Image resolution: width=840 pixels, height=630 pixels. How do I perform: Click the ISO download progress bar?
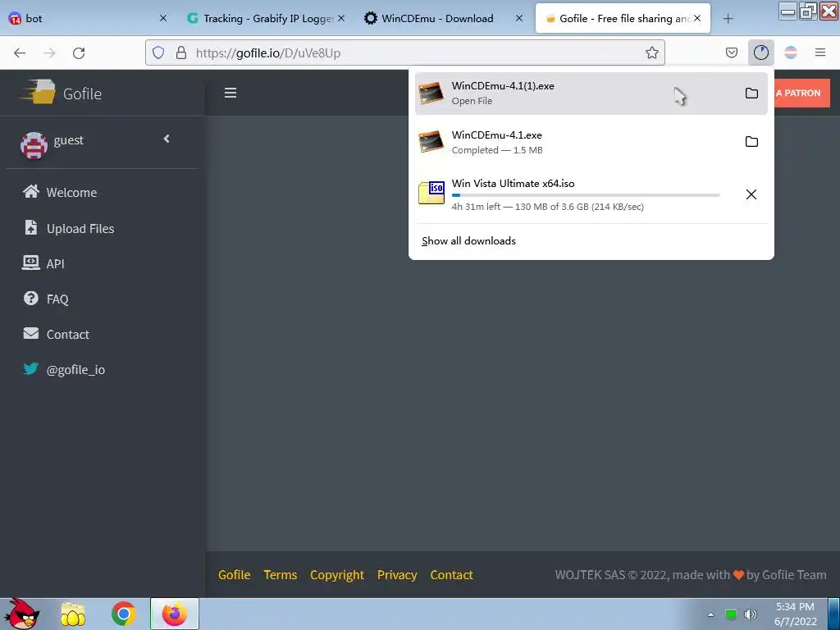[x=586, y=195]
